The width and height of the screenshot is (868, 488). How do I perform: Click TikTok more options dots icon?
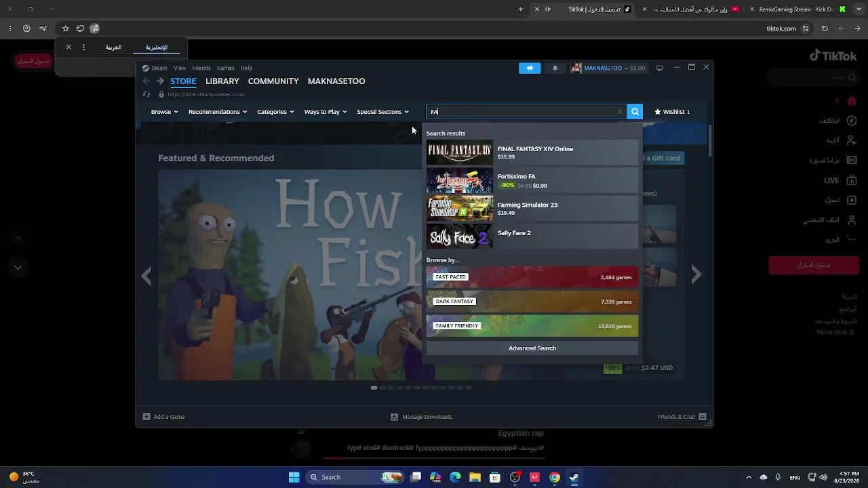tap(852, 240)
